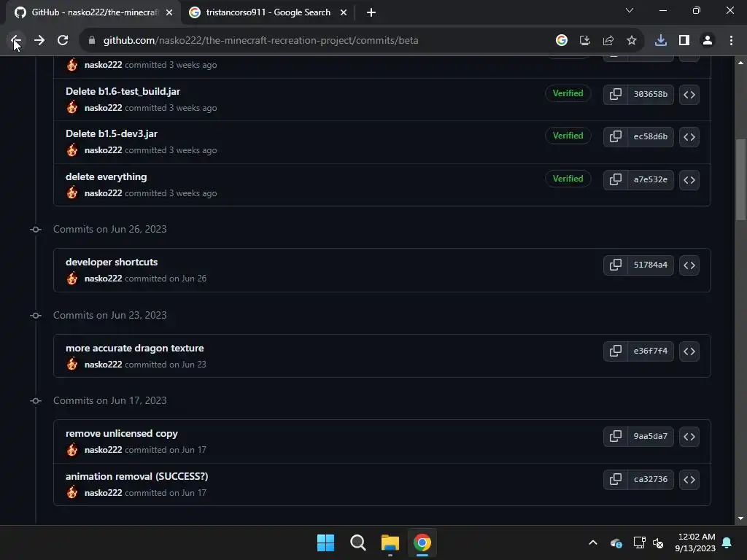Open 'more accurate dragon texture' commit

[135, 348]
